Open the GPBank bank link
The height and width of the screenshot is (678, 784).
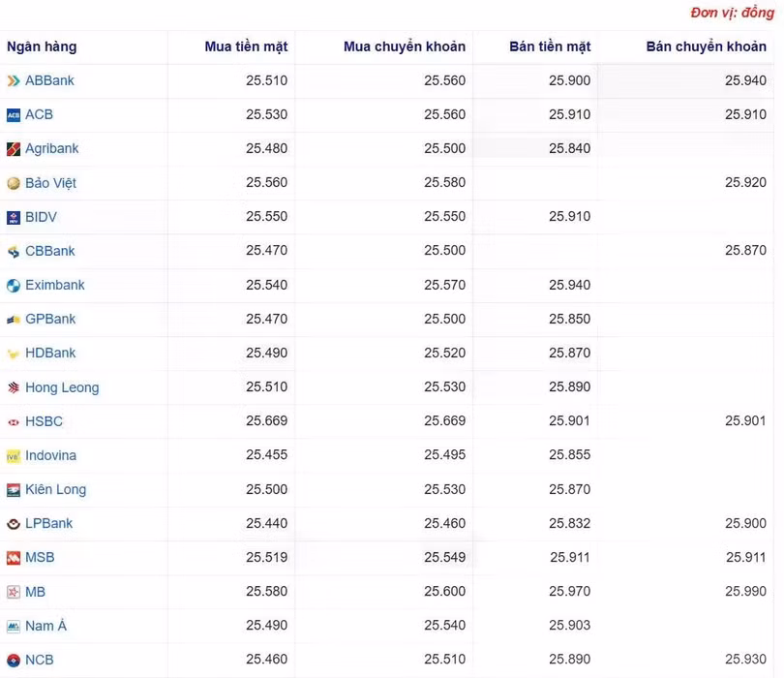[x=50, y=319]
